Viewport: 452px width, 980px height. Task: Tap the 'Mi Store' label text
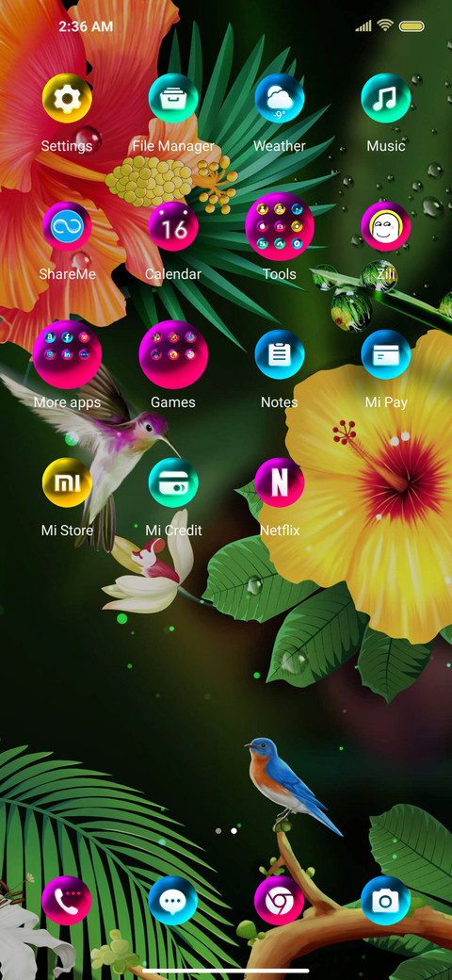[x=67, y=531]
